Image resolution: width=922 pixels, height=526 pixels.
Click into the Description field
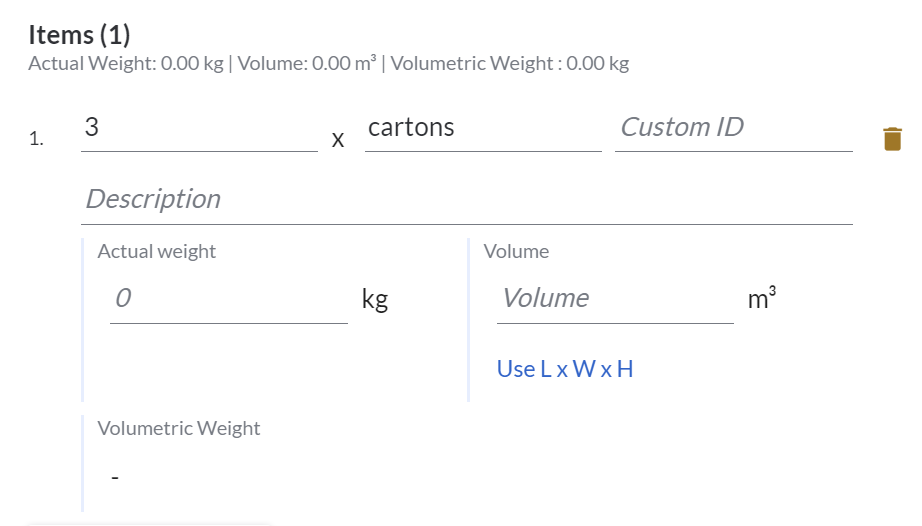tap(466, 199)
